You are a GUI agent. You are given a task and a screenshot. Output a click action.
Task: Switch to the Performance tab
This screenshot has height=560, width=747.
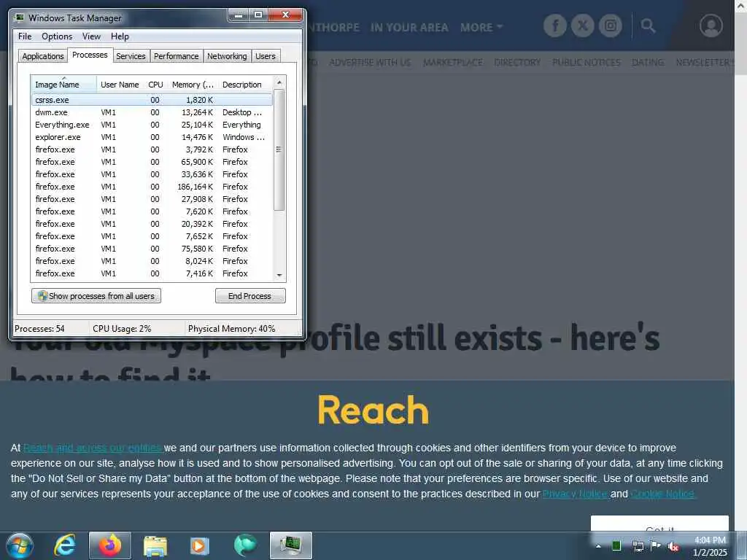click(176, 56)
